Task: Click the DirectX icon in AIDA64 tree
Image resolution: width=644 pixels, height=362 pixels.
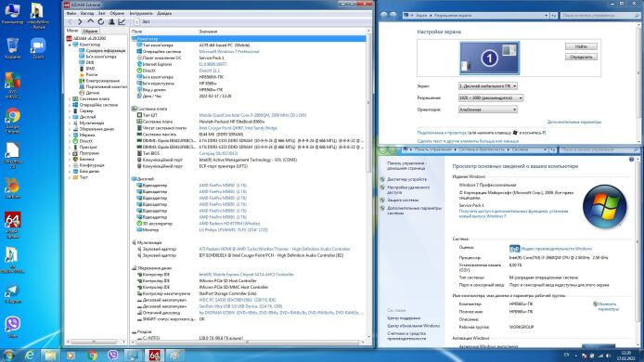Action: click(75, 141)
